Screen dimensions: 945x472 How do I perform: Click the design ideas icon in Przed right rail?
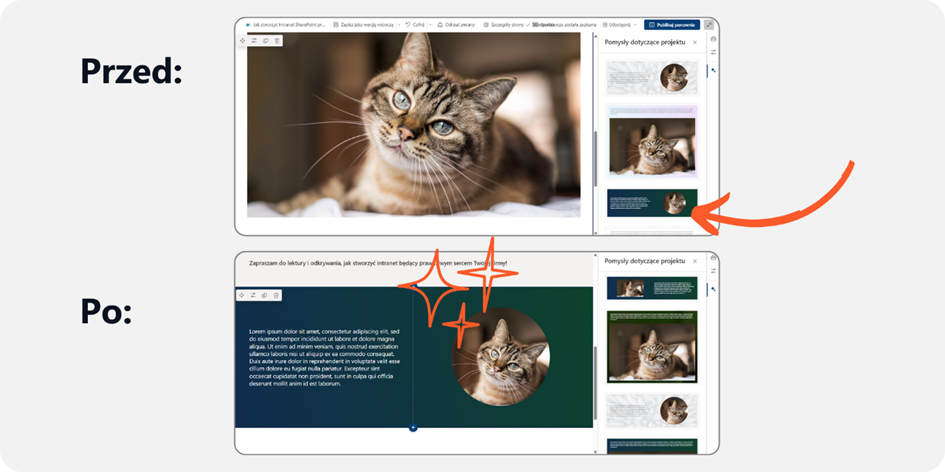click(713, 70)
